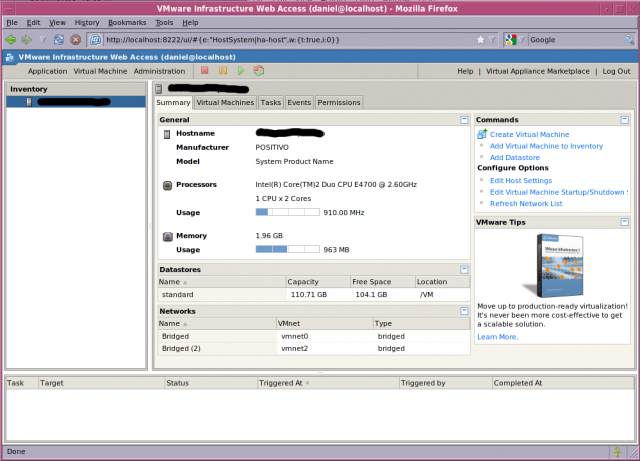Sort datastores by Capacity column header
This screenshot has height=461, width=640.
tap(318, 282)
